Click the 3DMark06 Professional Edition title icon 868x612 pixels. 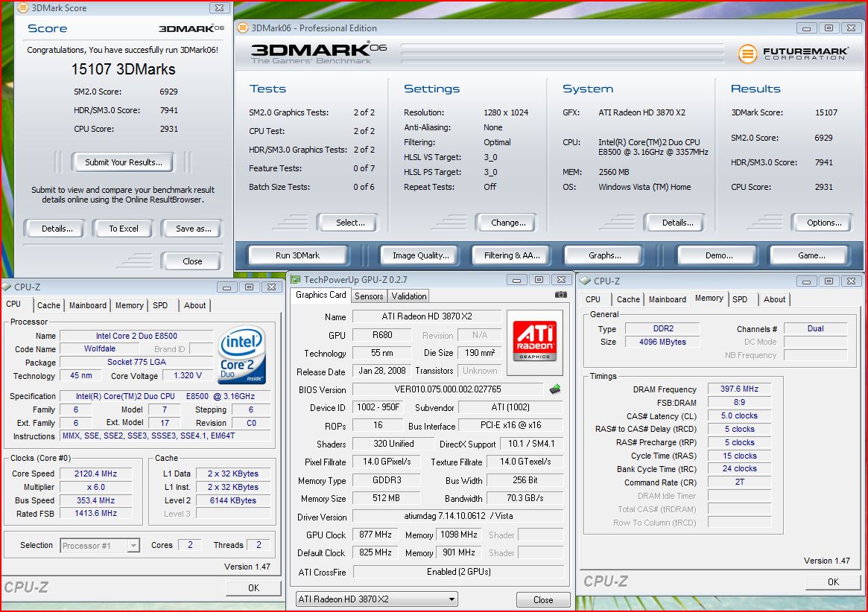pos(242,28)
